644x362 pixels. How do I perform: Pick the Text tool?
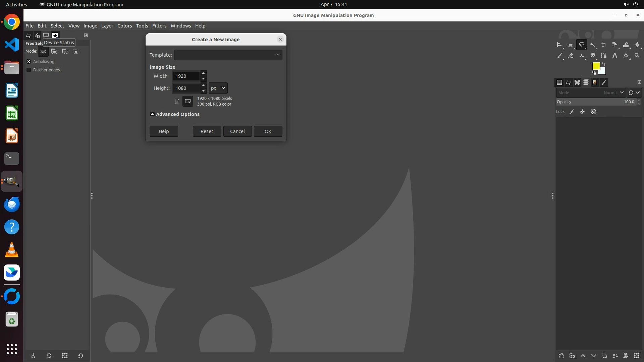point(615,56)
